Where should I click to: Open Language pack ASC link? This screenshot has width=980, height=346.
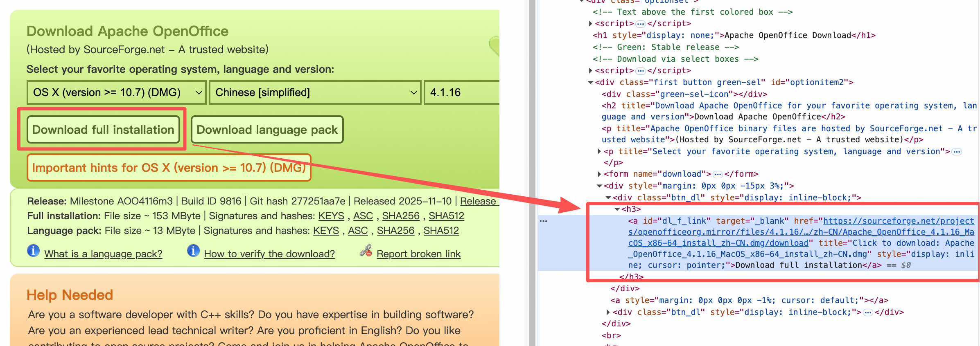click(358, 231)
